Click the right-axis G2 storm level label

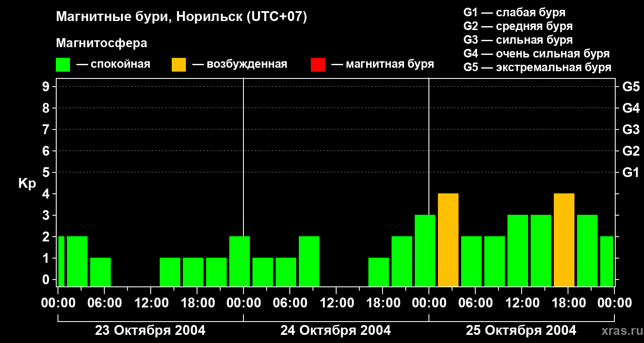[x=631, y=151]
